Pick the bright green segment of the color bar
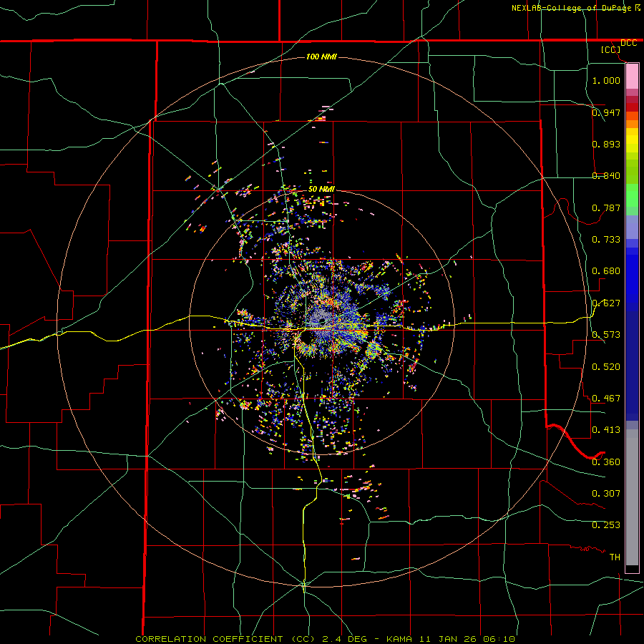644x644 pixels. click(632, 195)
